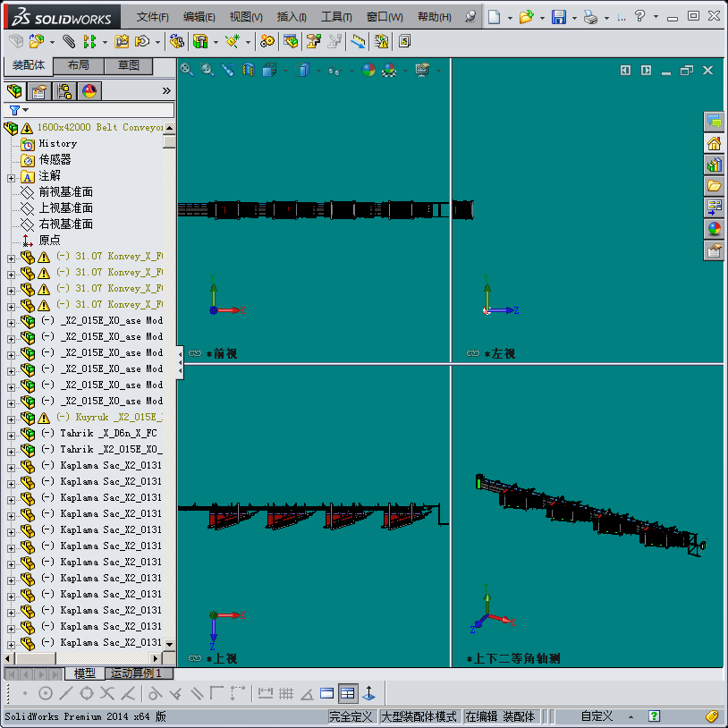The height and width of the screenshot is (728, 728).
Task: Toggle the Link Views icon beside 上视
Action: [195, 658]
